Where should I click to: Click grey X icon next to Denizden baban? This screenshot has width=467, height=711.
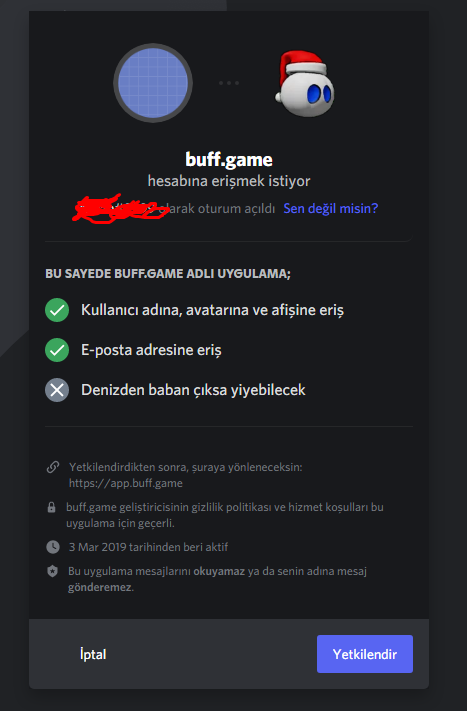(57, 390)
